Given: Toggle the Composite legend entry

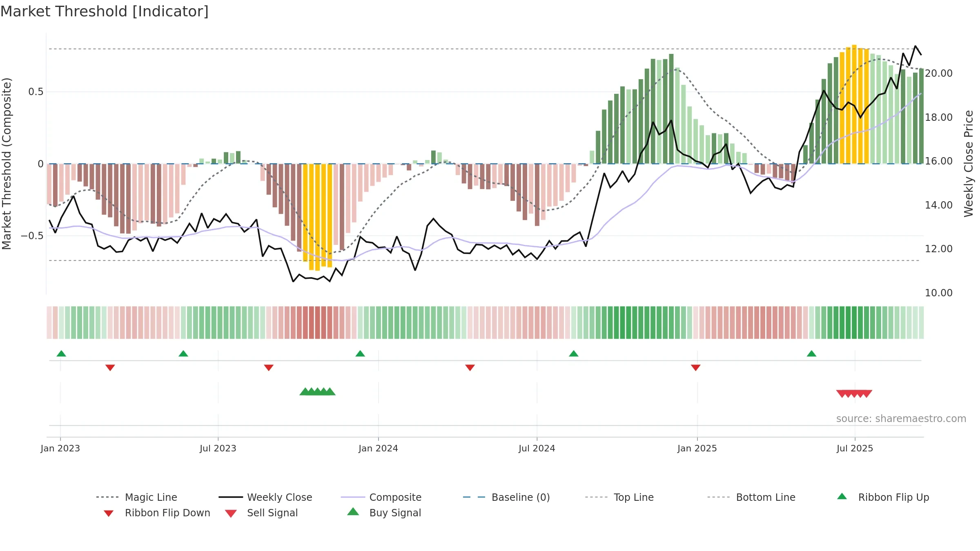Looking at the screenshot, I should tap(381, 497).
